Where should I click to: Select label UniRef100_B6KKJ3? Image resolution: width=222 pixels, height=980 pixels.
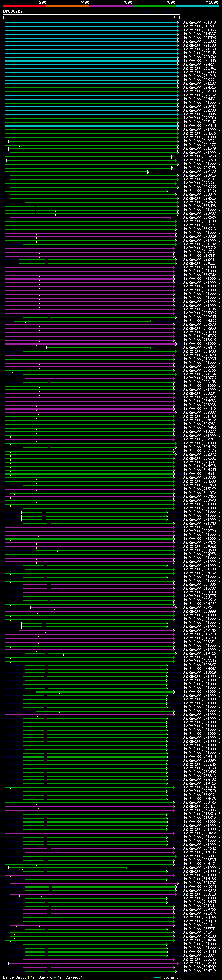[x=199, y=229]
